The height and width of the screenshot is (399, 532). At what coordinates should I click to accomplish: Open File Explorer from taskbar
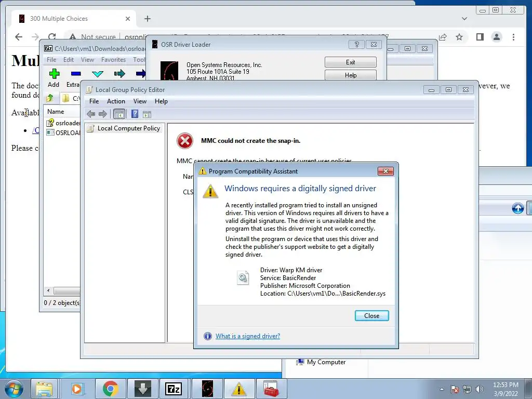(x=44, y=389)
